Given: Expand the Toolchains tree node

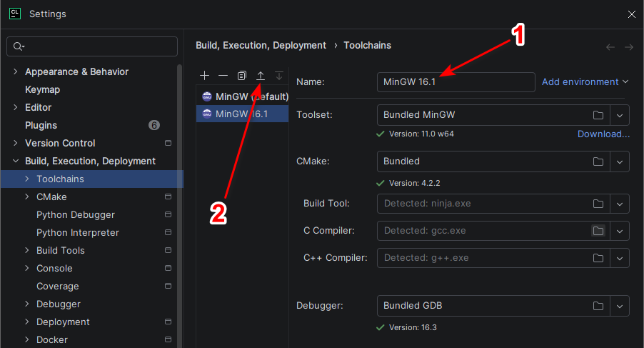Looking at the screenshot, I should pos(27,179).
